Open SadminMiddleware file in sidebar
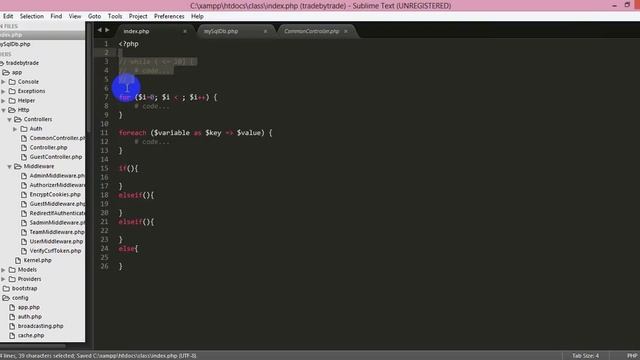Viewport: 640px width, 360px height. [x=57, y=222]
